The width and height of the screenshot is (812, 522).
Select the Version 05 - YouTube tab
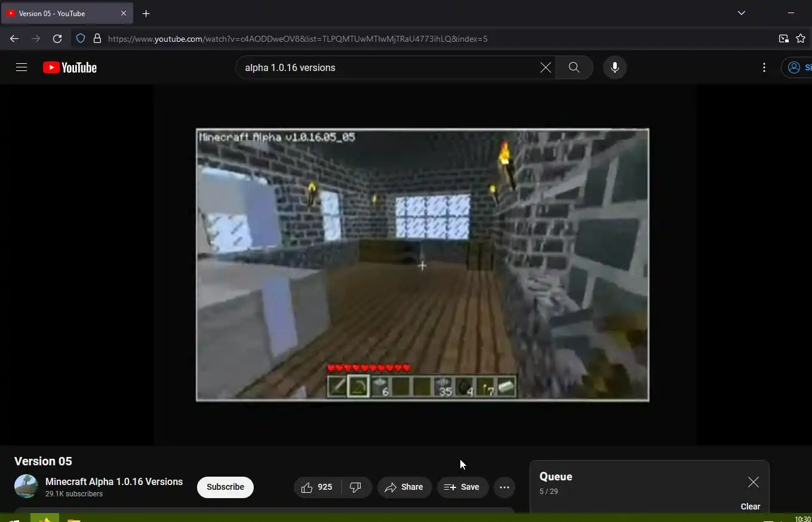point(67,13)
